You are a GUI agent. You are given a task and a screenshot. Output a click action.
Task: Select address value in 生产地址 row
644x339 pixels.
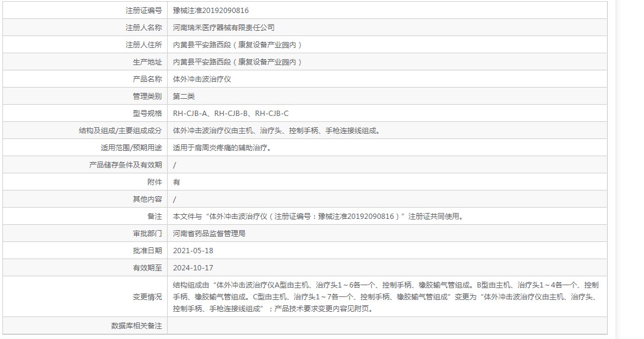238,62
